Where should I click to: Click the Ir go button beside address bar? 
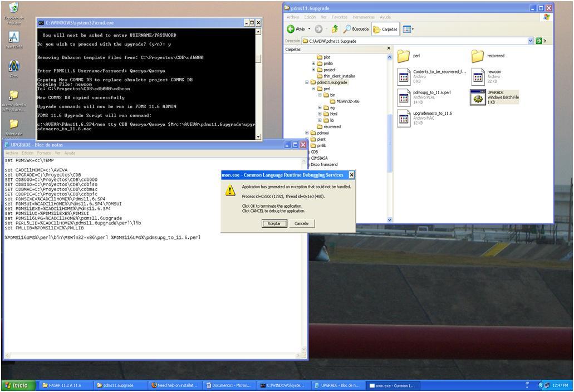(x=541, y=41)
